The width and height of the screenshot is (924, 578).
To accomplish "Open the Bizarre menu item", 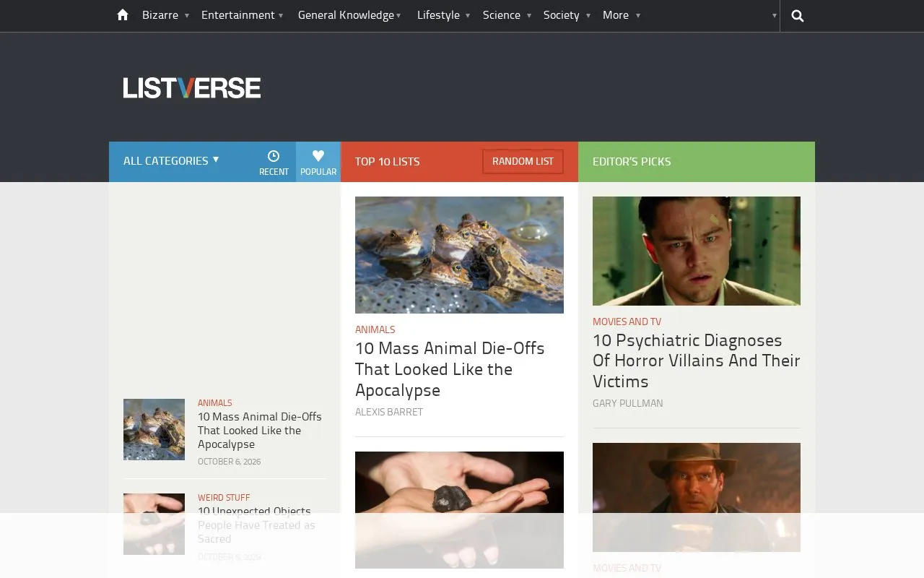I will 160,15.
